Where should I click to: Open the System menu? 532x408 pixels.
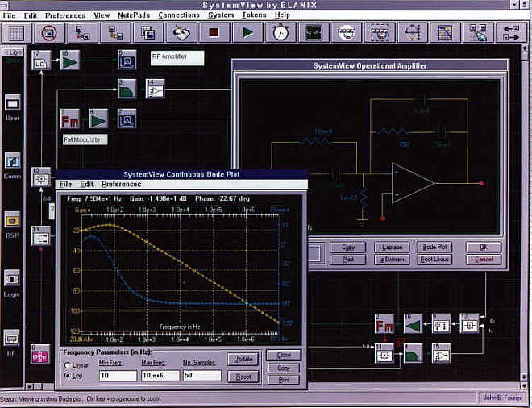click(221, 15)
